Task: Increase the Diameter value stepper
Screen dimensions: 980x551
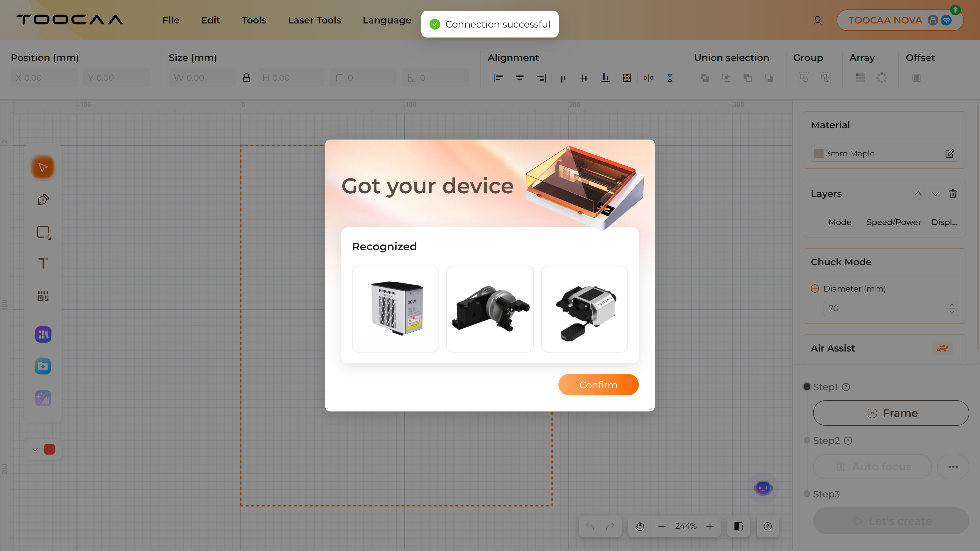Action: pyautogui.click(x=952, y=305)
